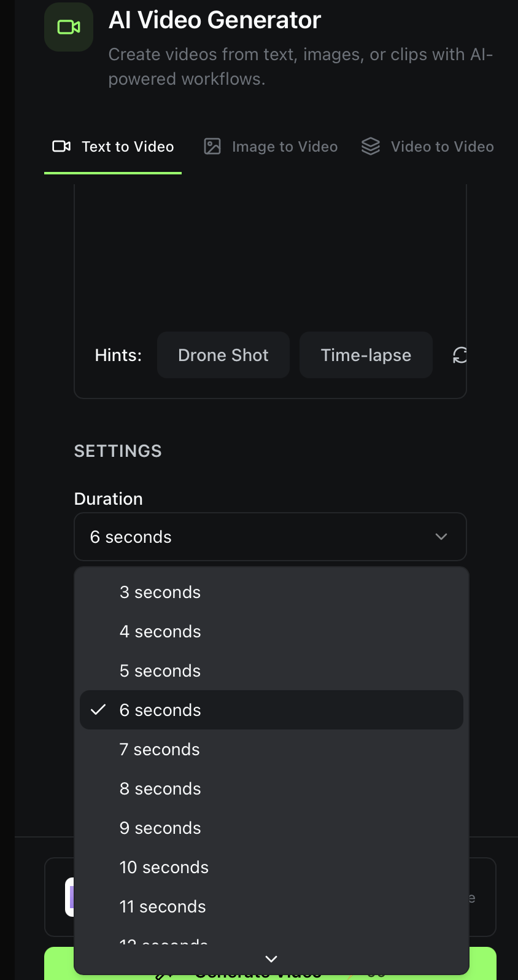
Task: Pick the 10 seconds option
Action: pyautogui.click(x=164, y=867)
